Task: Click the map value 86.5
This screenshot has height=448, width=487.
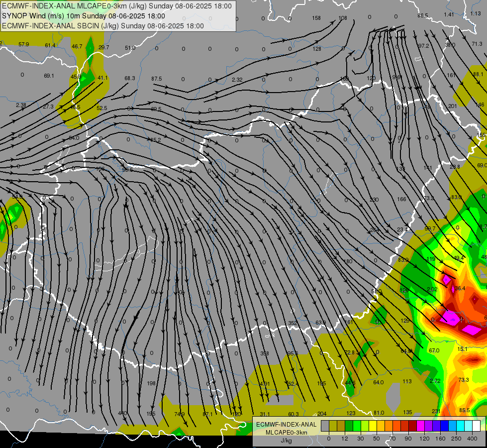Action: tap(422, 15)
